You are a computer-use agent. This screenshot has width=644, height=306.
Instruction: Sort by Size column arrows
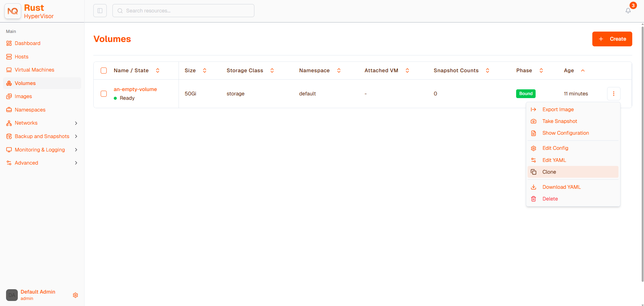205,71
